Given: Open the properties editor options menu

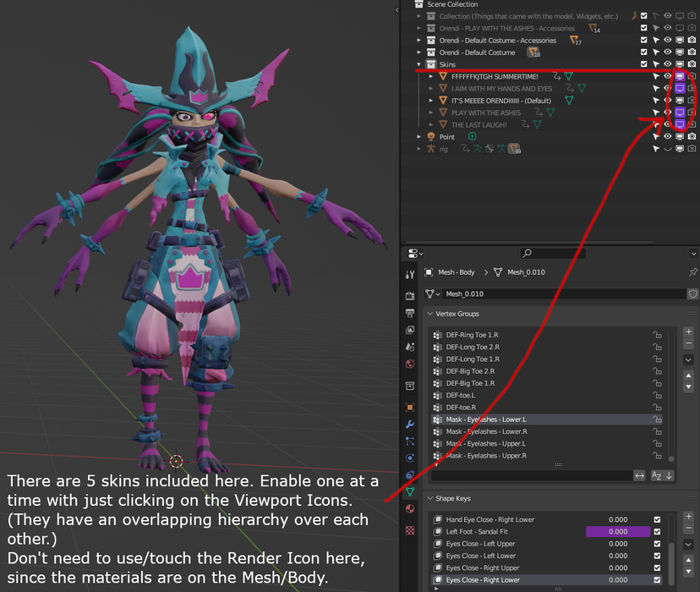Looking at the screenshot, I should click(x=693, y=254).
